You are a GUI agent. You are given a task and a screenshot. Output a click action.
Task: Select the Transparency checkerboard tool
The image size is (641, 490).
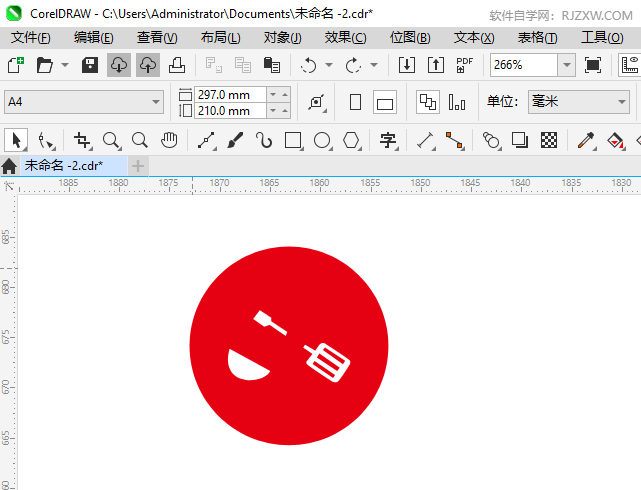click(549, 141)
